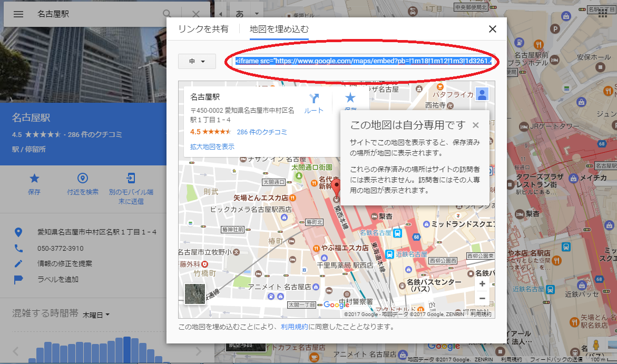This screenshot has height=364, width=617.
Task: Click the ミッドランドスクエア place in the preview map
Action: (x=463, y=224)
